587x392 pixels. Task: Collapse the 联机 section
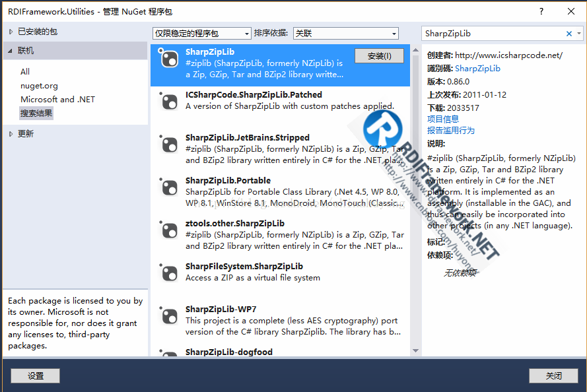(10, 51)
